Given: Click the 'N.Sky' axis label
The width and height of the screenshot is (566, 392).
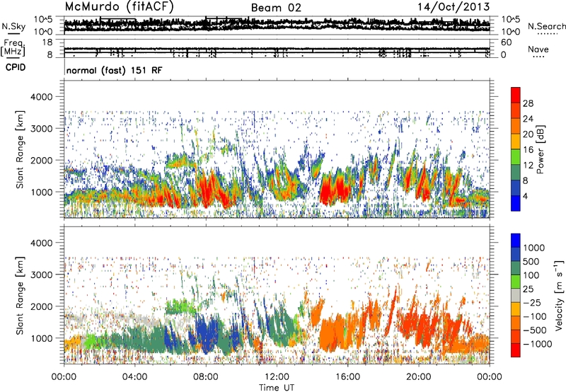Looking at the screenshot, I should coord(13,26).
